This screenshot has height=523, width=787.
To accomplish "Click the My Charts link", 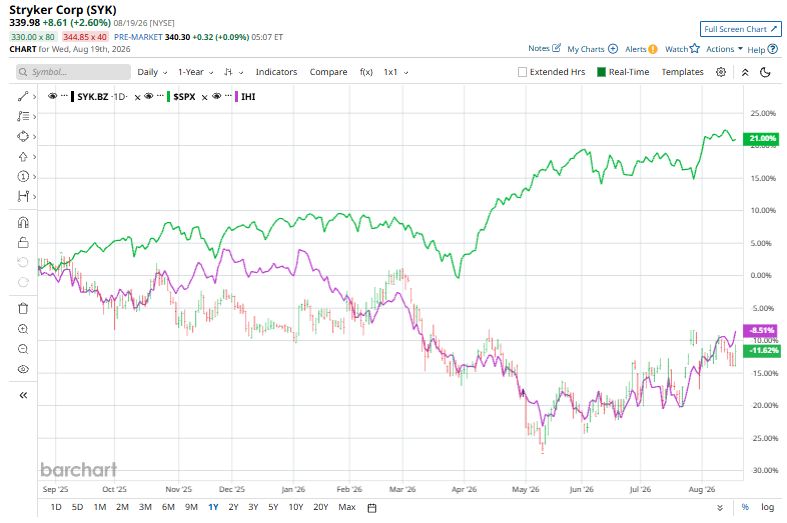I will tap(586, 49).
